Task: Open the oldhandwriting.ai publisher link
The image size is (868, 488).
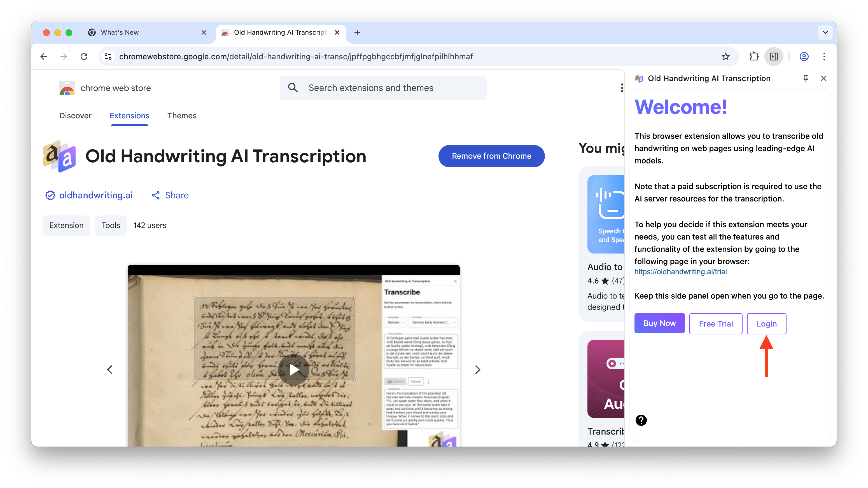Action: (96, 195)
